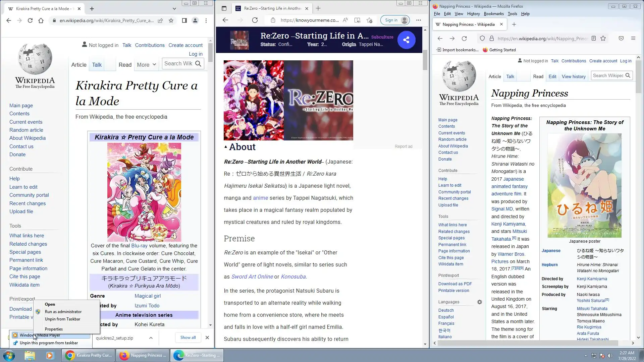Expand the More dropdown on Kirakira article

pos(147,65)
